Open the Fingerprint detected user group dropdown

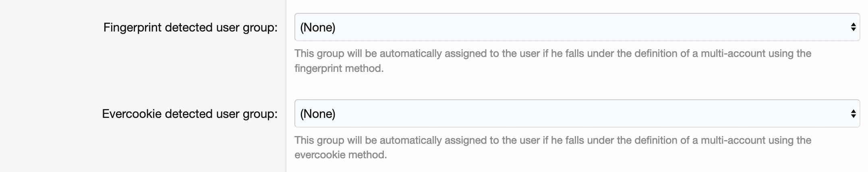[x=576, y=27]
